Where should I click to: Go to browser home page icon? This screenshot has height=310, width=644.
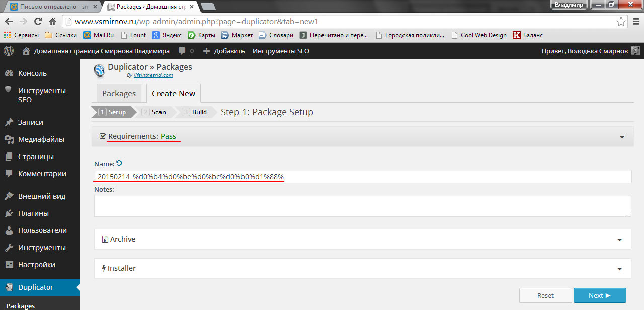coord(52,22)
